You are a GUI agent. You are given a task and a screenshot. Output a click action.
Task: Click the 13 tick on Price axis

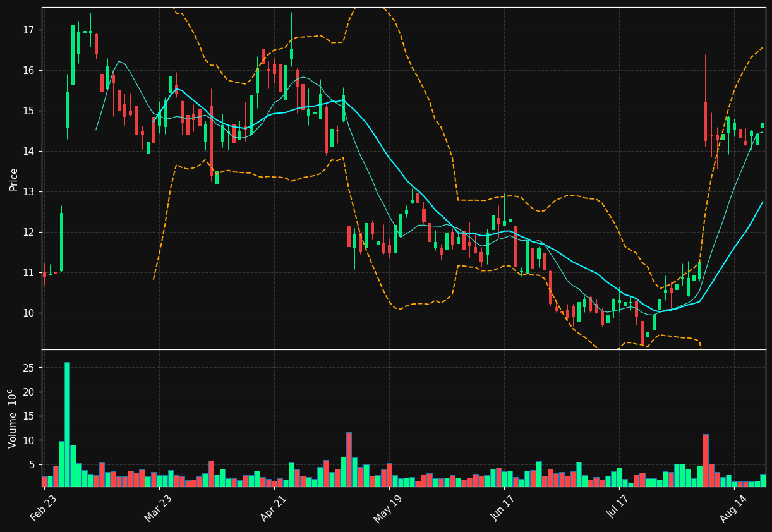click(30, 192)
